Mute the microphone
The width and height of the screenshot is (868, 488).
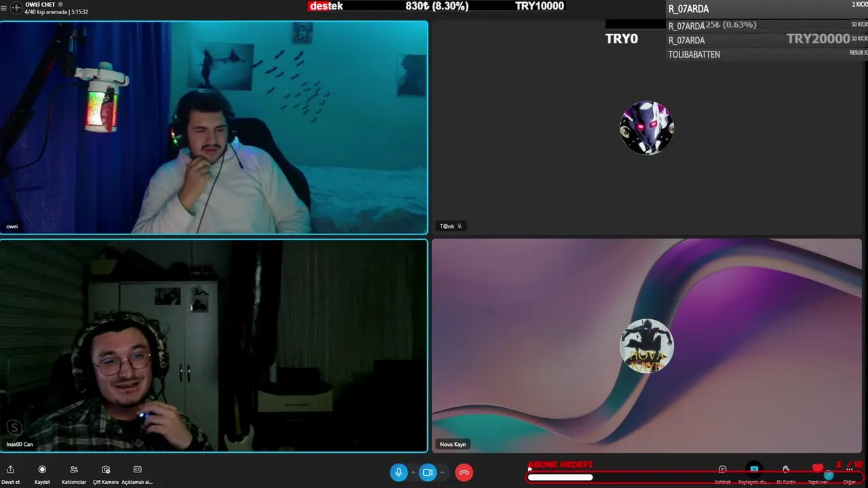[399, 472]
